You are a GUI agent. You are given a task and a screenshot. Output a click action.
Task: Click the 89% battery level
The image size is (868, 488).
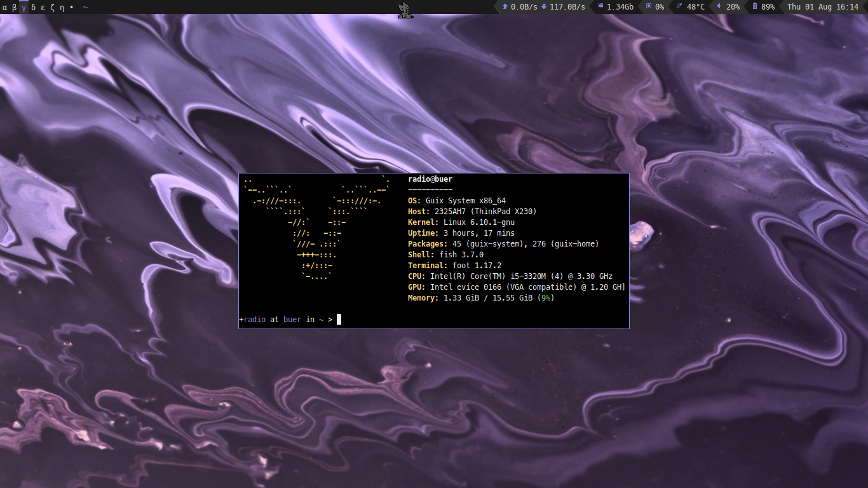pyautogui.click(x=768, y=7)
